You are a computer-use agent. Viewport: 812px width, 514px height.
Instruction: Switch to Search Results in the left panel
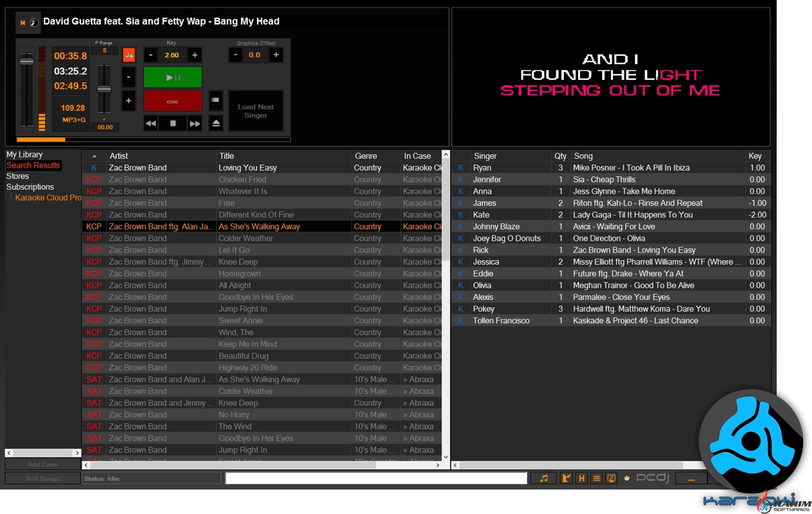pos(33,165)
